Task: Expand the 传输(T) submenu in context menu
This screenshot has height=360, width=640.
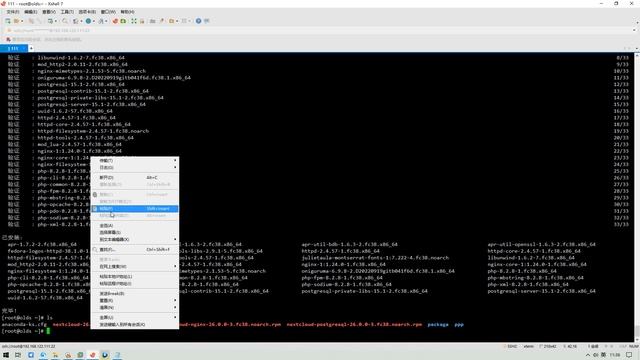Action: pyautogui.click(x=134, y=160)
